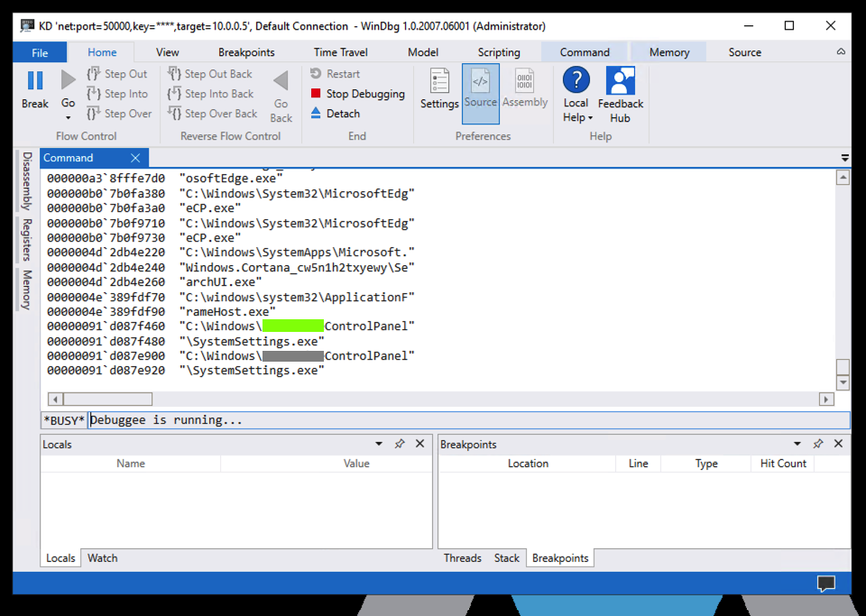
Task: Click Stop Debugging red square
Action: coord(316,93)
